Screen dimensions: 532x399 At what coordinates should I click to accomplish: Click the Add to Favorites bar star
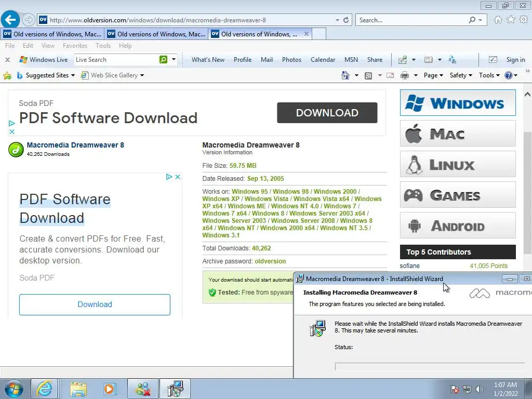pos(7,75)
